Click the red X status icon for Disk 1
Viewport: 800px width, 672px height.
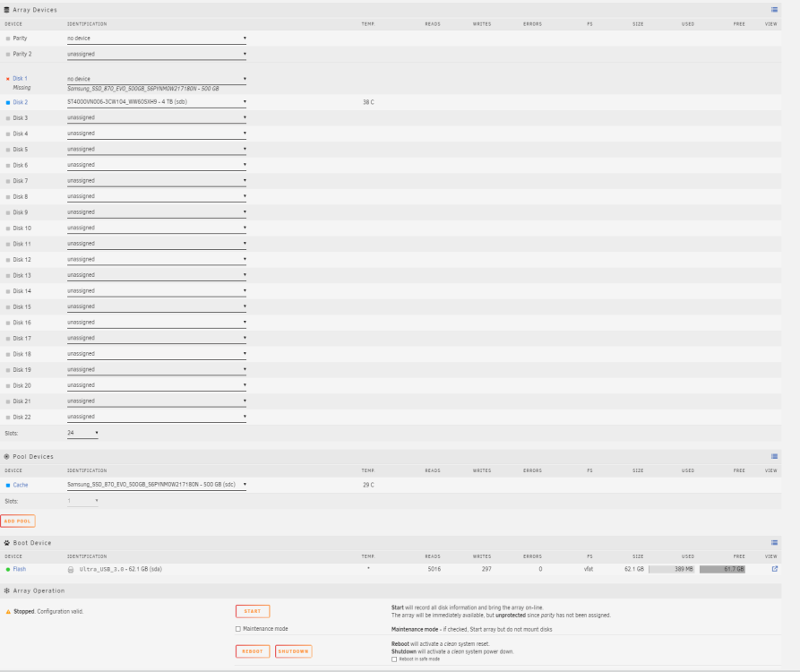click(x=8, y=79)
